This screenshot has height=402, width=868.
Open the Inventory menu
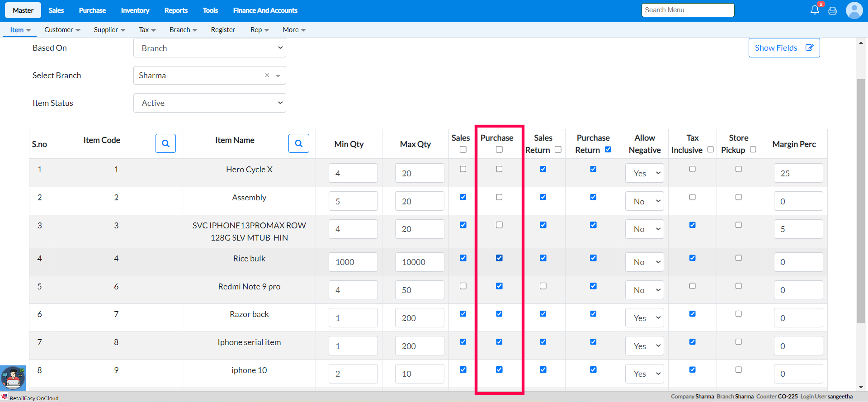(135, 10)
